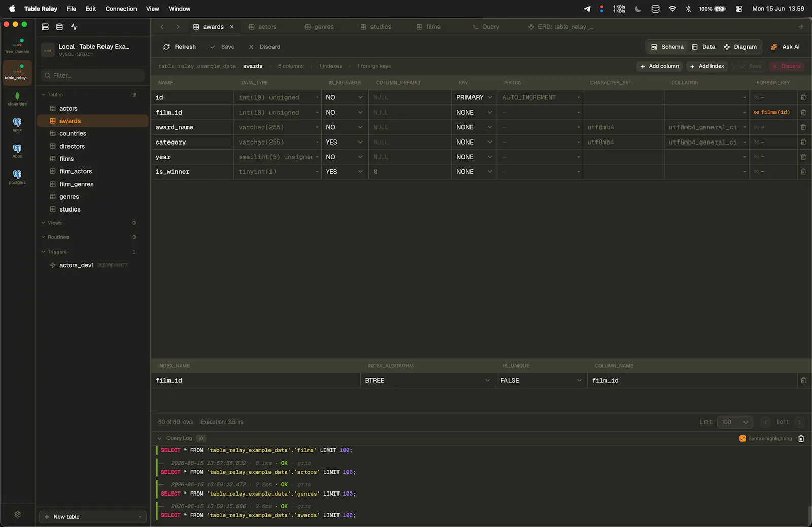Delete the film_id index trash icon
The width and height of the screenshot is (812, 527).
click(x=803, y=380)
